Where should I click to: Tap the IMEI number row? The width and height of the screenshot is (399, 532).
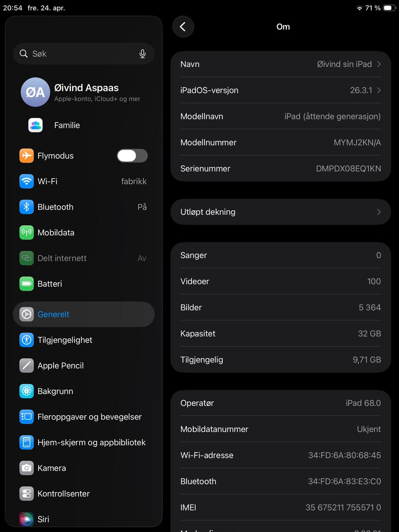point(281,507)
